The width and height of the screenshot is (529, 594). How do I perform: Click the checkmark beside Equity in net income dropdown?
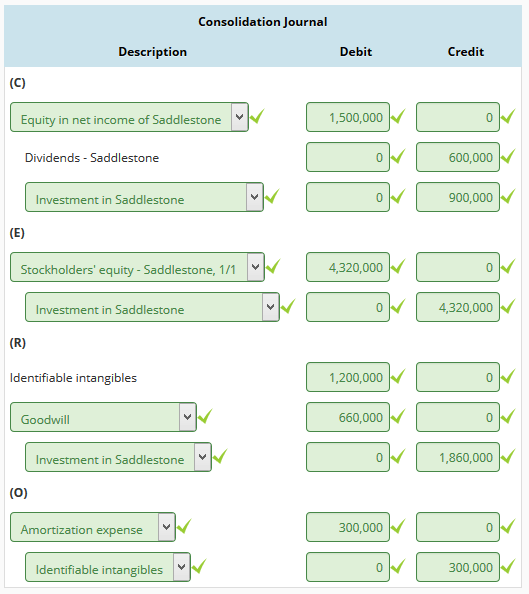257,116
